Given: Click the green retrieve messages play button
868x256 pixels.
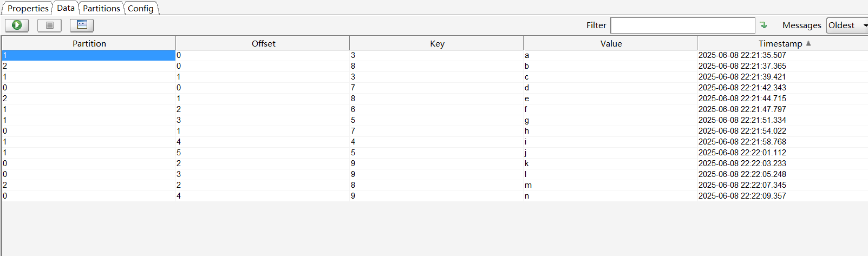Looking at the screenshot, I should [x=17, y=25].
